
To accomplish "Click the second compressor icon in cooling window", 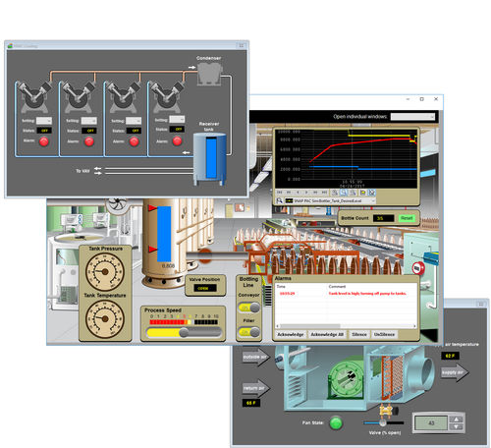I will point(79,97).
